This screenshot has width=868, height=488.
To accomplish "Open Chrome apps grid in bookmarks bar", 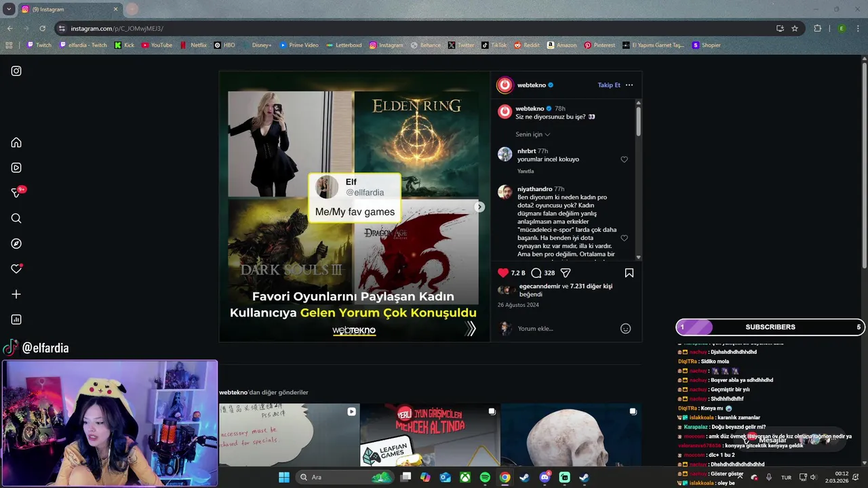I will (x=9, y=45).
